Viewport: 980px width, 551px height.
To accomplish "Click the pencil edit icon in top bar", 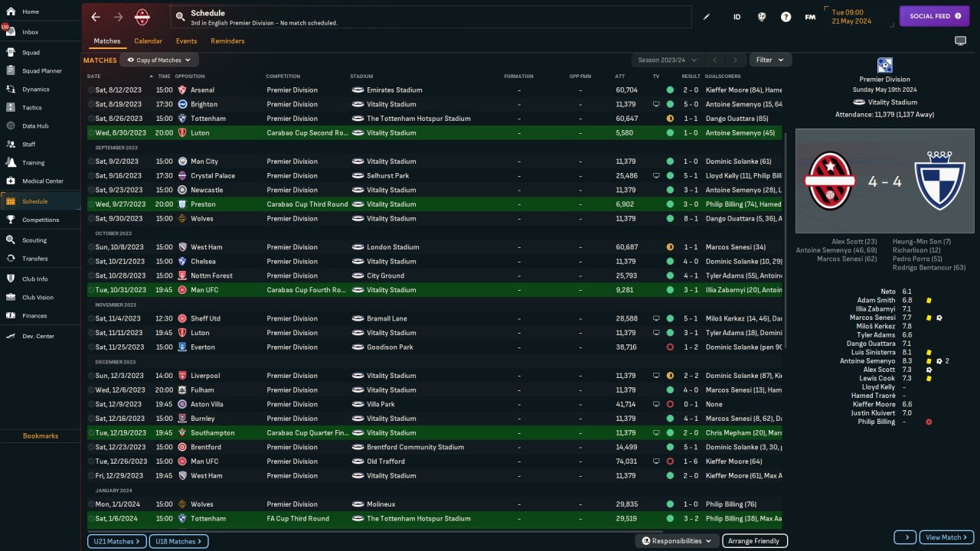I will coord(707,16).
